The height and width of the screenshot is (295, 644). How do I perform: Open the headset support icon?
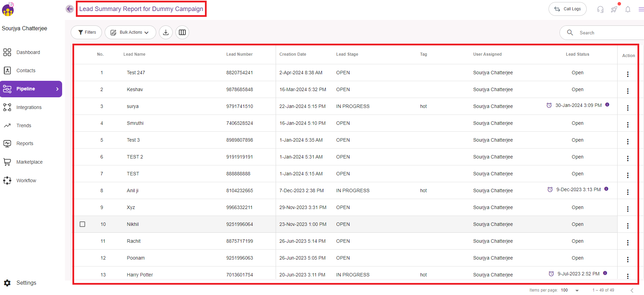(600, 9)
